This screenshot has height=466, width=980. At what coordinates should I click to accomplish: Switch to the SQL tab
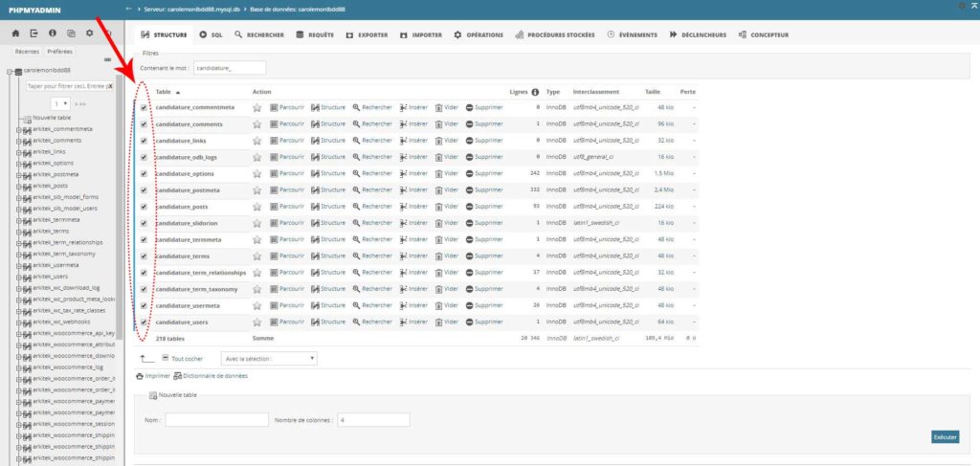point(211,34)
